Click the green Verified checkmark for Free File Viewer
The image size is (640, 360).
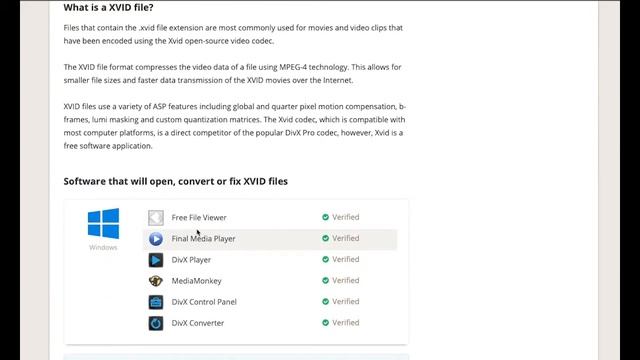coord(325,217)
